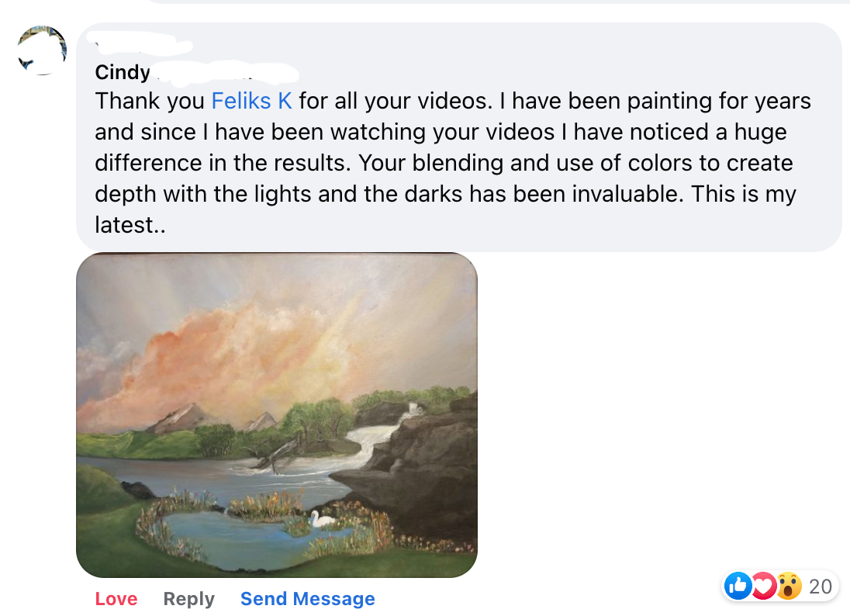Open the attached landscape painting image
Screen dimensions: 850x616
click(x=276, y=415)
